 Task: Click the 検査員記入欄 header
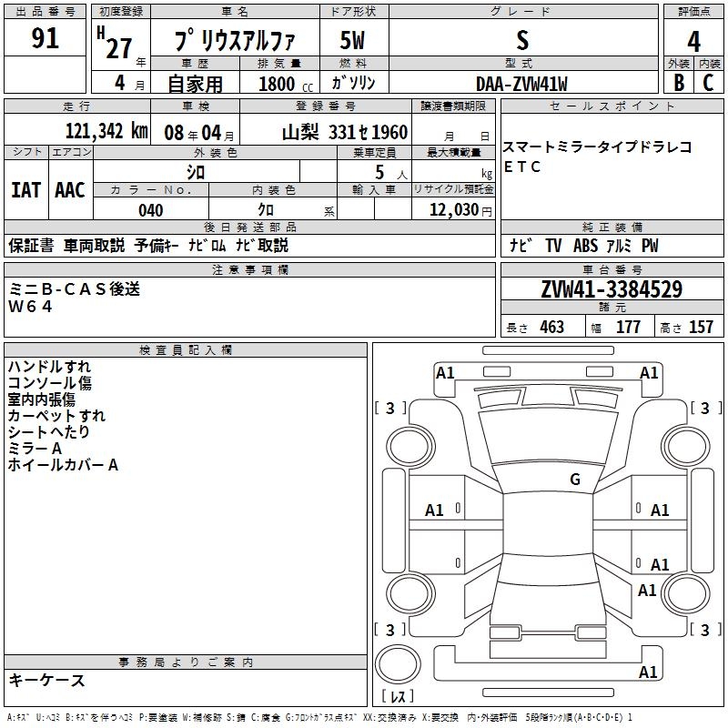(186, 350)
